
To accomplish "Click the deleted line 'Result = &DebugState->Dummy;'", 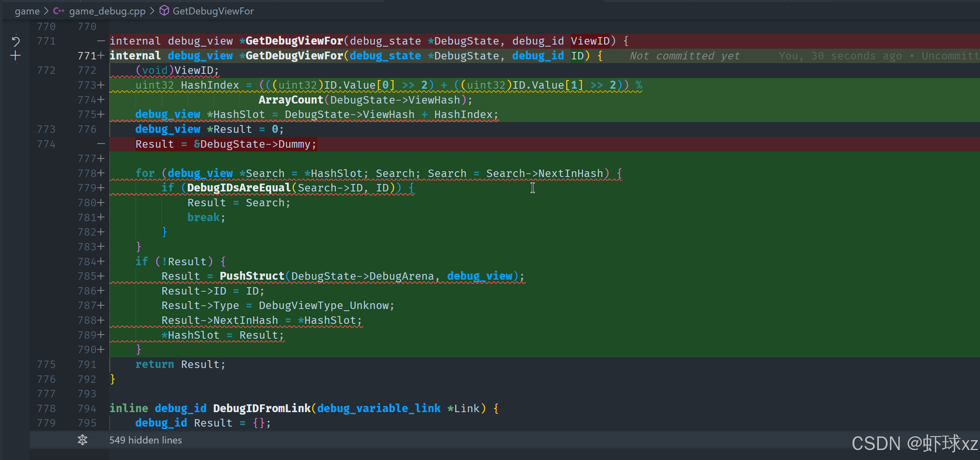I will (226, 144).
